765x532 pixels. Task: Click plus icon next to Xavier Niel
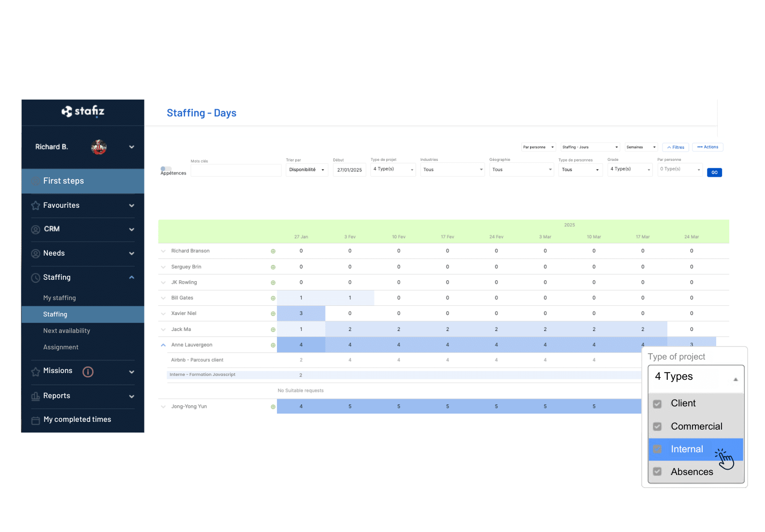point(273,314)
